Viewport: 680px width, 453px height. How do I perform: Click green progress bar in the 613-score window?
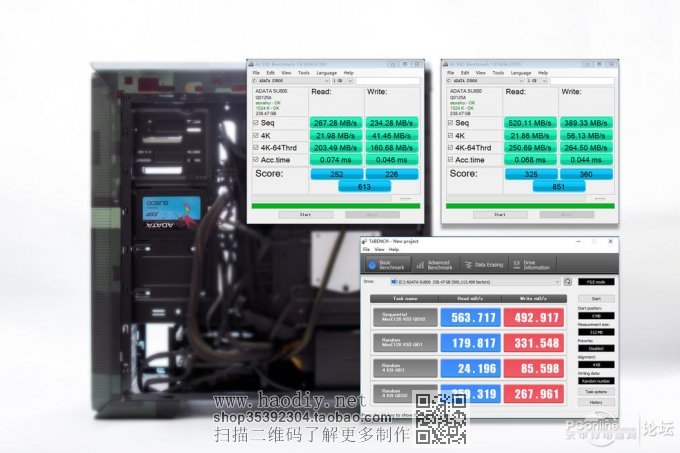coord(335,205)
